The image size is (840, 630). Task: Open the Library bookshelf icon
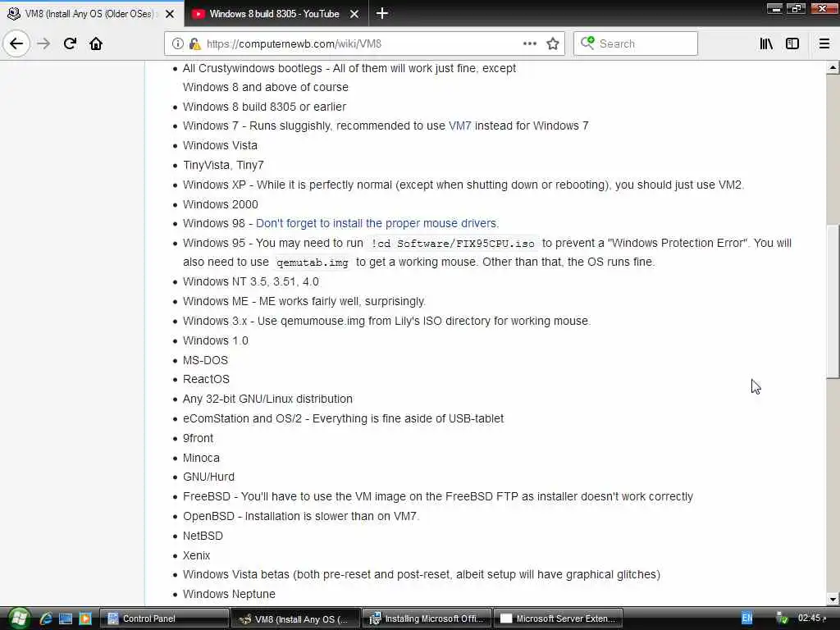click(x=766, y=43)
